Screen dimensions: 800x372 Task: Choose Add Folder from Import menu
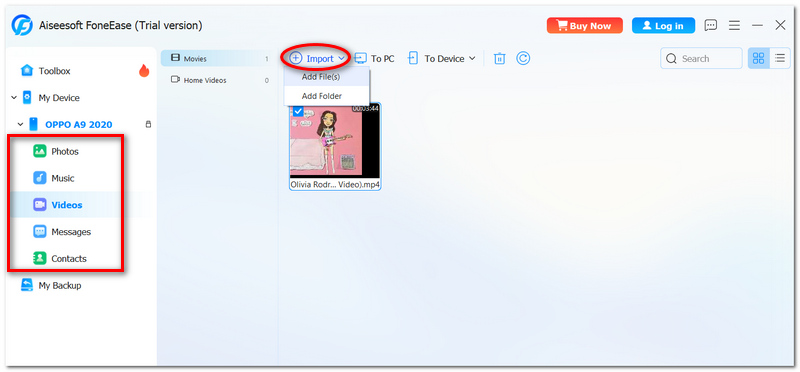click(327, 95)
